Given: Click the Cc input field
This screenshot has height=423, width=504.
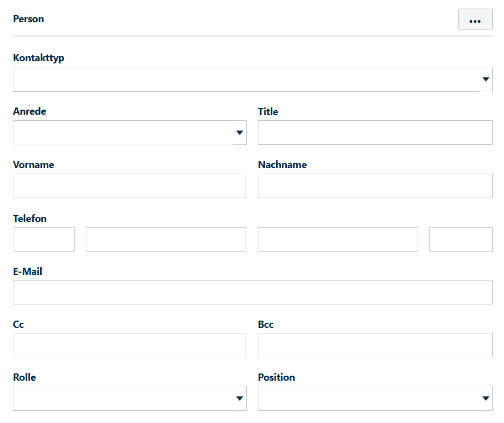Looking at the screenshot, I should 130,345.
